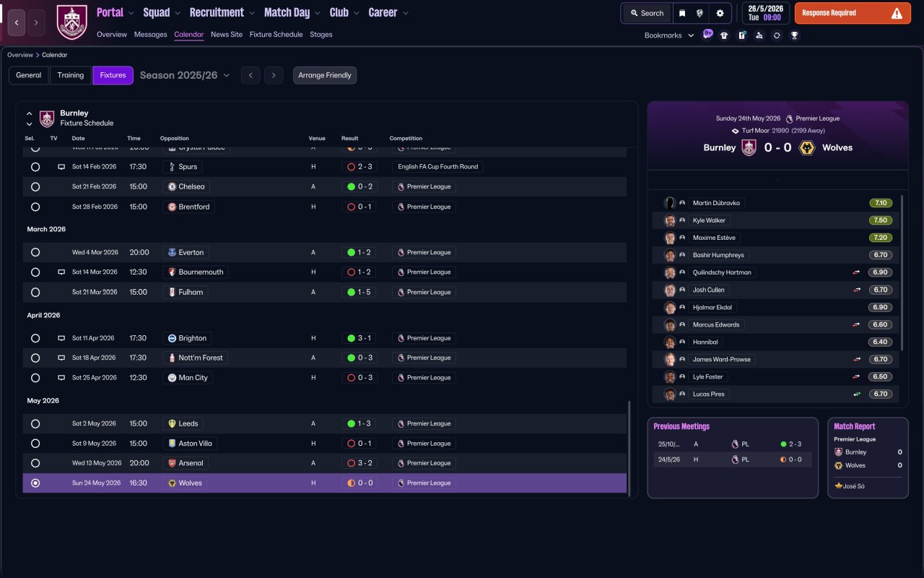Open the News Site tab
Screen dimensions: 924x578
tap(227, 35)
